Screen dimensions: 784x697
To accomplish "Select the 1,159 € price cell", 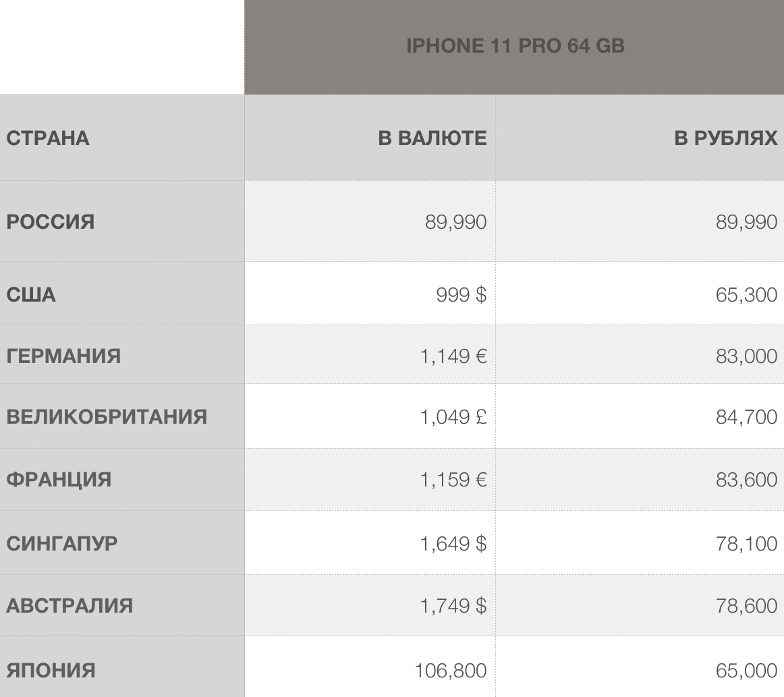I will pos(453,480).
